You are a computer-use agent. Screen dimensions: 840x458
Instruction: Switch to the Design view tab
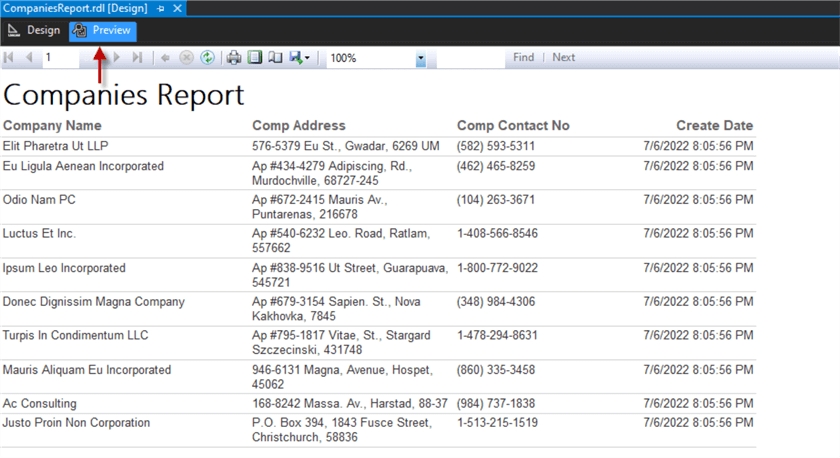point(33,31)
